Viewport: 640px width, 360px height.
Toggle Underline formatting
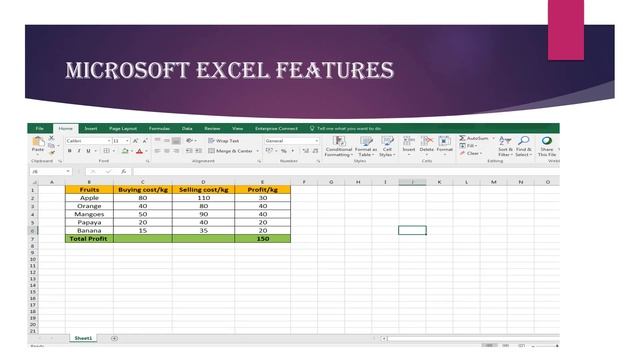[88, 151]
